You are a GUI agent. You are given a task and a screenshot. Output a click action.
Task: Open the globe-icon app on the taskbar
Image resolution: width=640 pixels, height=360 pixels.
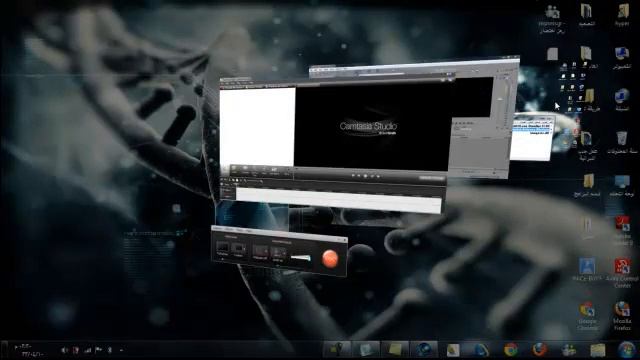(x=424, y=350)
